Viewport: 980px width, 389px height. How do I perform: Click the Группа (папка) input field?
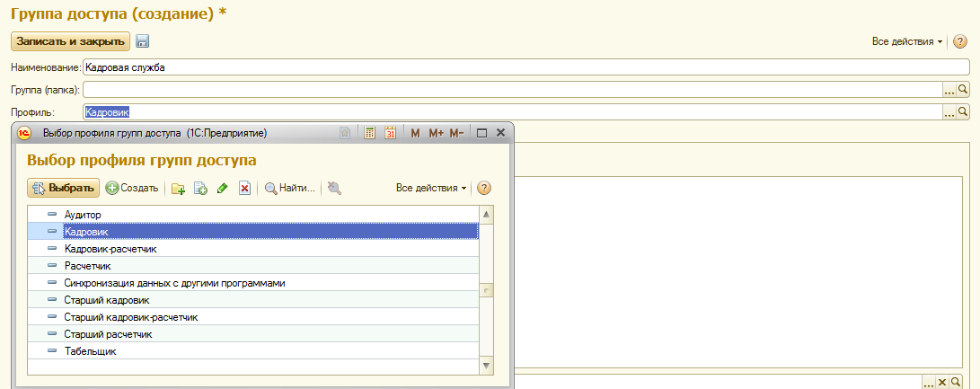point(513,90)
